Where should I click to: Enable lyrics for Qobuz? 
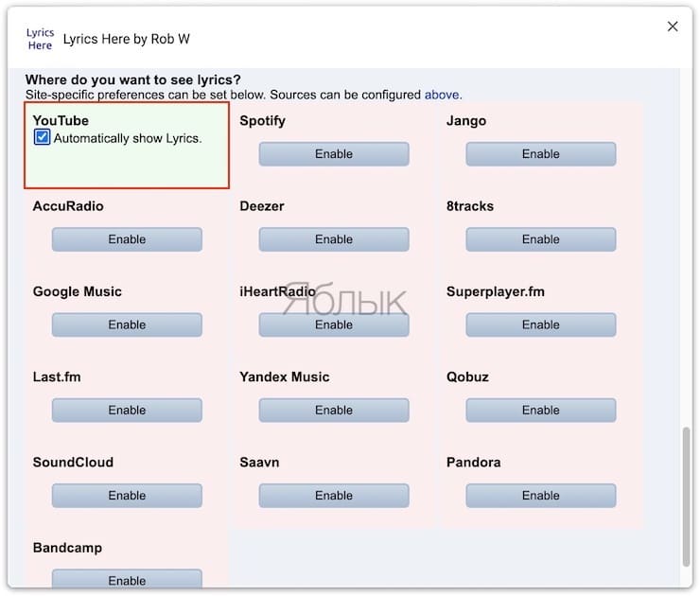tap(541, 410)
